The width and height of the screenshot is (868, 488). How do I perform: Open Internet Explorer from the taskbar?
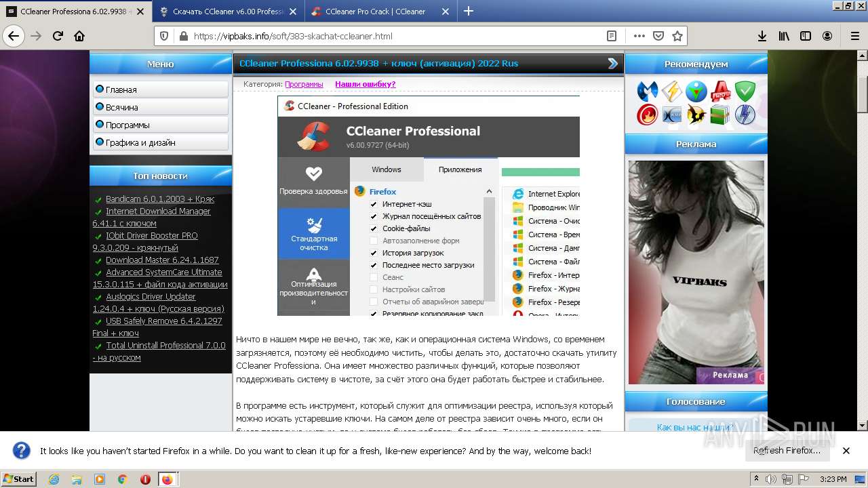coord(54,479)
